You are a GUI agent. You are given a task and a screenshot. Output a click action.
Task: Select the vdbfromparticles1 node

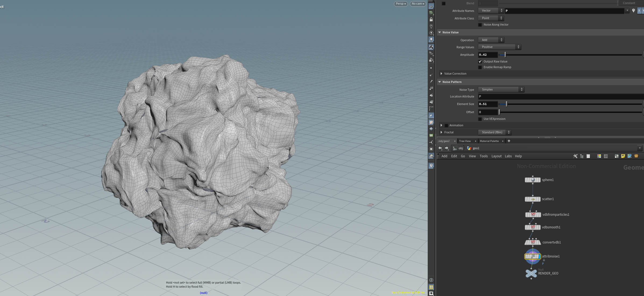533,215
